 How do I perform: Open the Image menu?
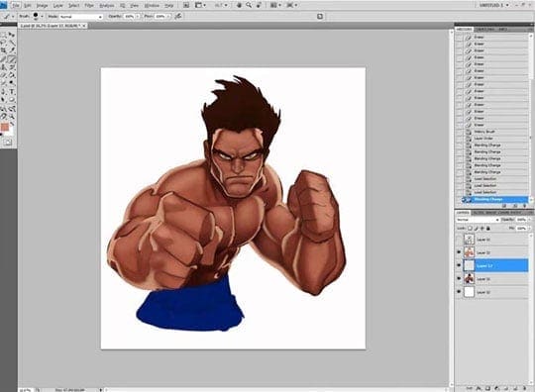click(x=42, y=5)
